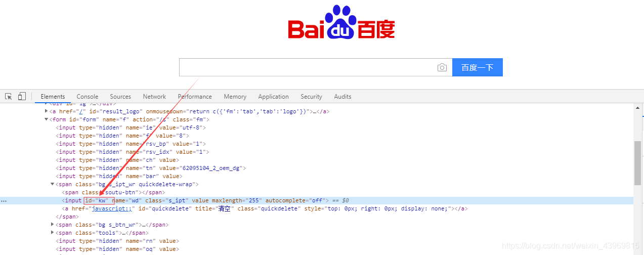Viewport: 644px width, 255px height.
Task: Collapse the form id="form" node
Action: click(47, 119)
